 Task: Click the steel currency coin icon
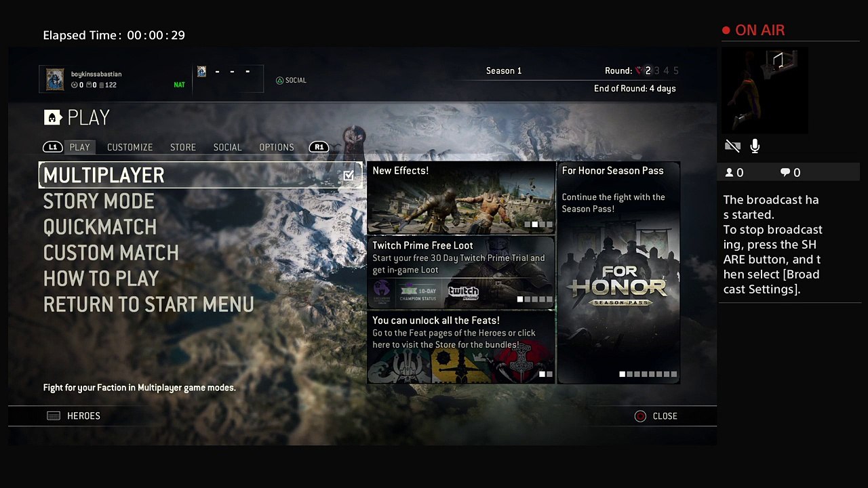[75, 85]
